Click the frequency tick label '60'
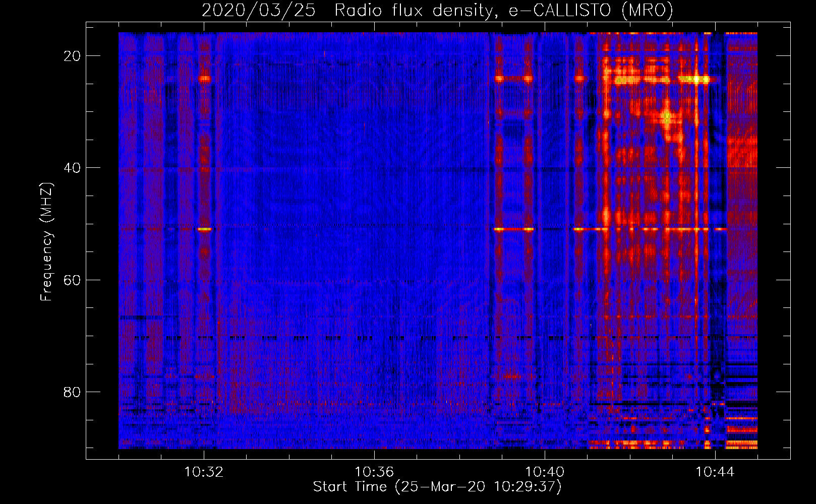 (x=73, y=280)
